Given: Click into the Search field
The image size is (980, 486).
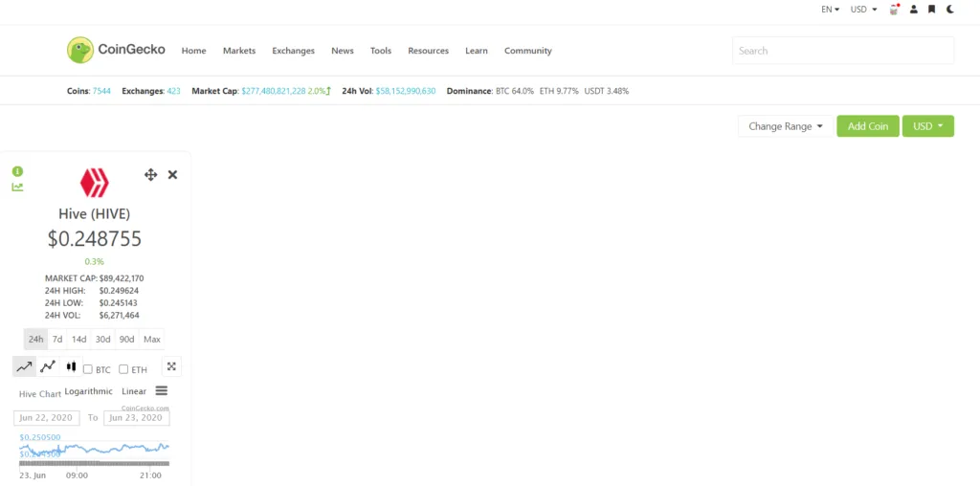Looking at the screenshot, I should pos(843,51).
